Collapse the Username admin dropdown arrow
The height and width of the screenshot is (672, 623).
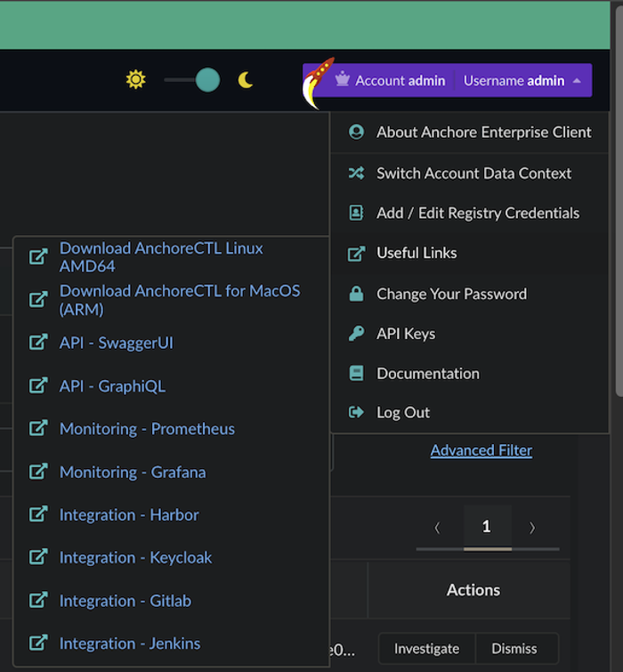(577, 80)
